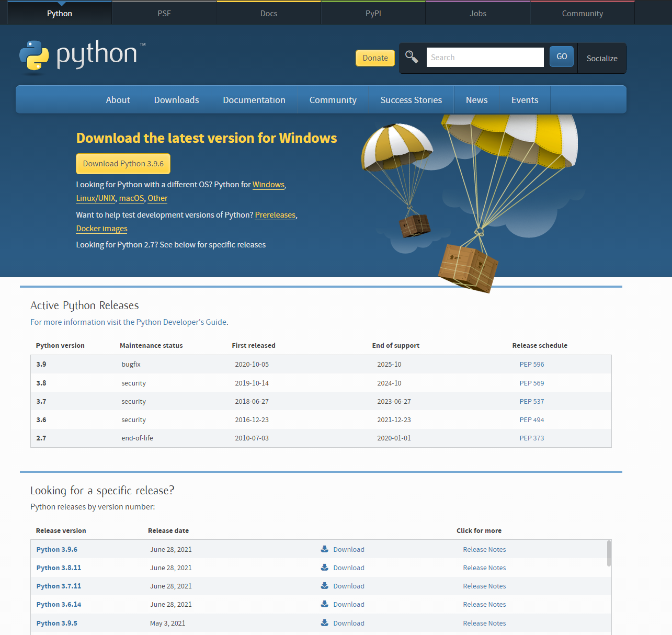The height and width of the screenshot is (635, 672).
Task: Click download icon for Python 3.7.11
Action: click(x=324, y=586)
